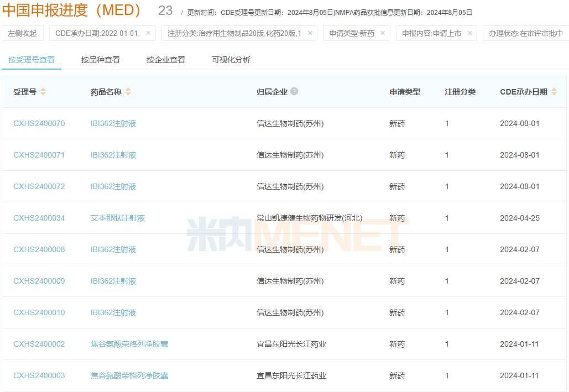
Task: Open receipt number link CXHS2400034
Action: (x=39, y=218)
